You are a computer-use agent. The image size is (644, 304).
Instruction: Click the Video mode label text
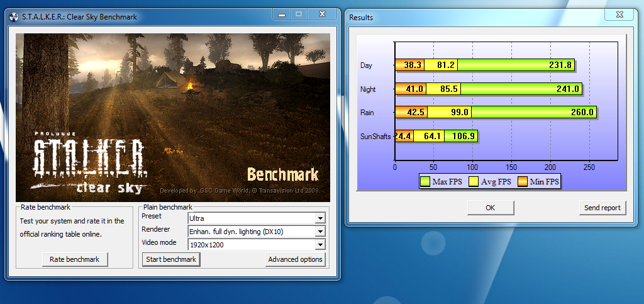point(159,242)
